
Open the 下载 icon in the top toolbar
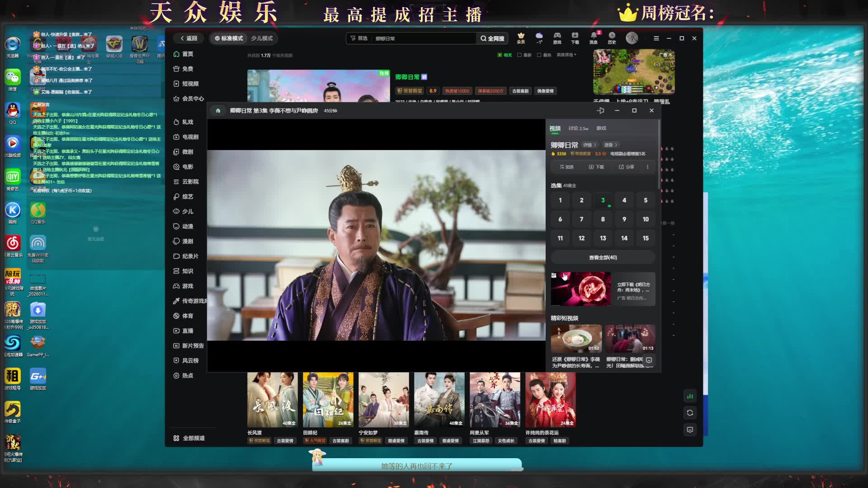(575, 36)
